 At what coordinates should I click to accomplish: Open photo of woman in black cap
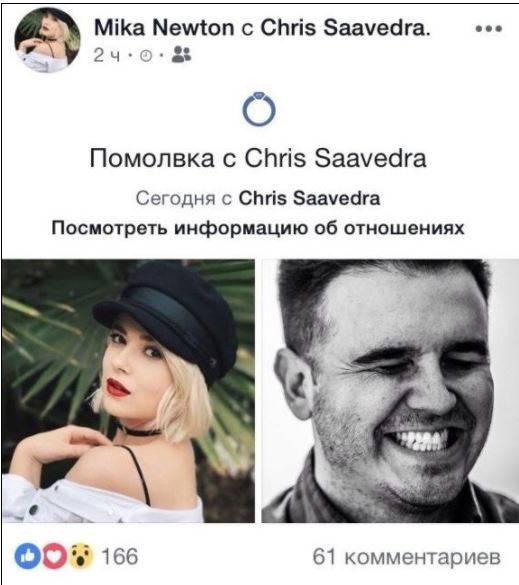(x=128, y=391)
